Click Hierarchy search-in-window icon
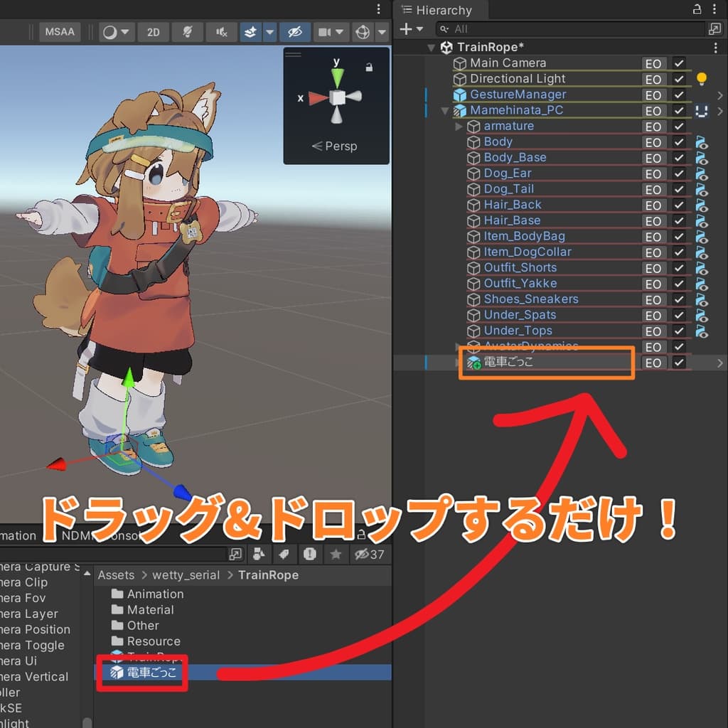 (714, 29)
